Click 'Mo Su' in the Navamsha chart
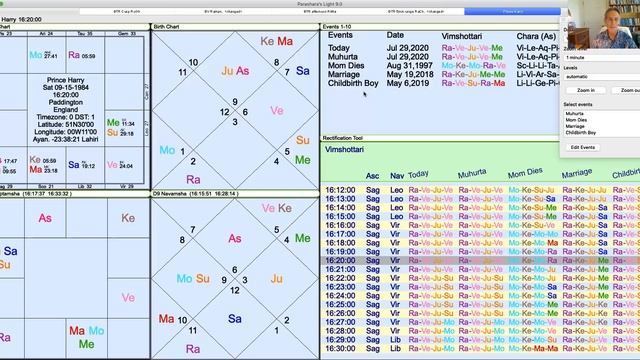The width and height of the screenshot is (640, 360). [193, 279]
